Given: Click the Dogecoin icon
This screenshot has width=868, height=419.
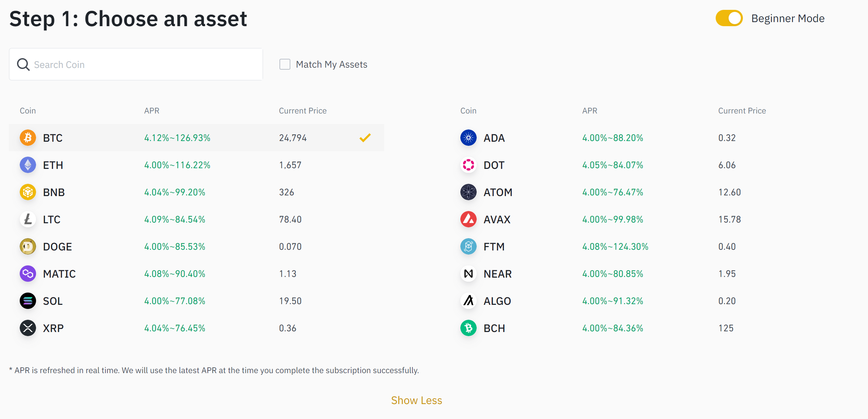Looking at the screenshot, I should tap(28, 246).
